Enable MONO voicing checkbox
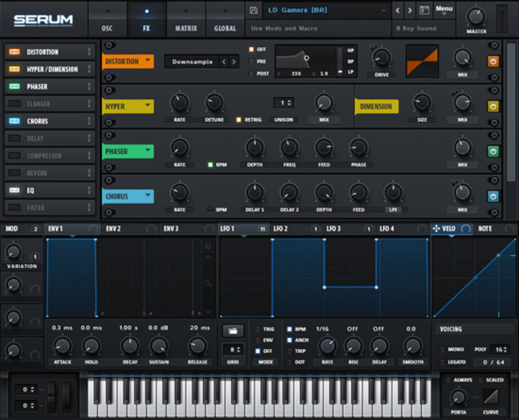 (442, 349)
